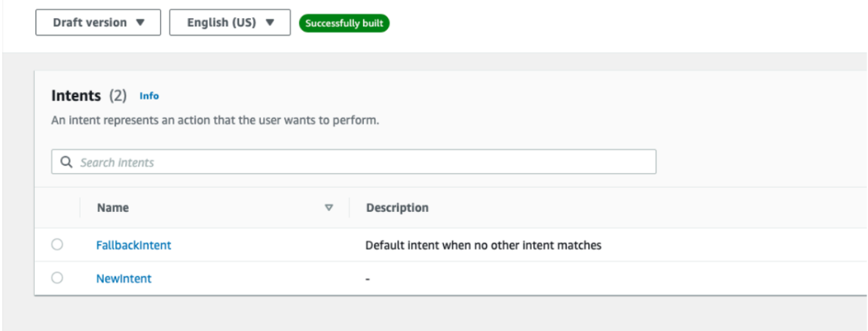The width and height of the screenshot is (868, 331).
Task: Click the down arrow beside Draft version
Action: coord(140,23)
